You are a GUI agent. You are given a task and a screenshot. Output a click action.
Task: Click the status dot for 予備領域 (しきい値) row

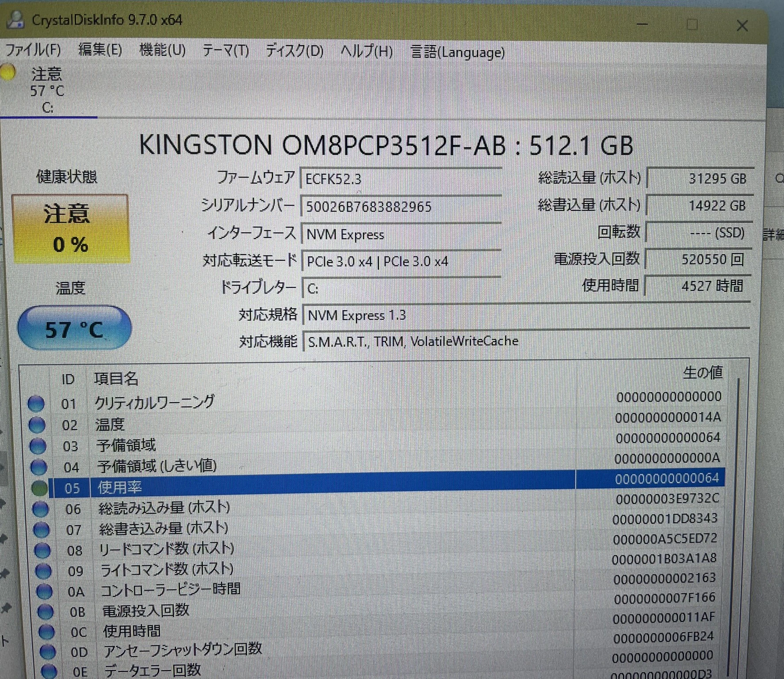click(x=38, y=467)
